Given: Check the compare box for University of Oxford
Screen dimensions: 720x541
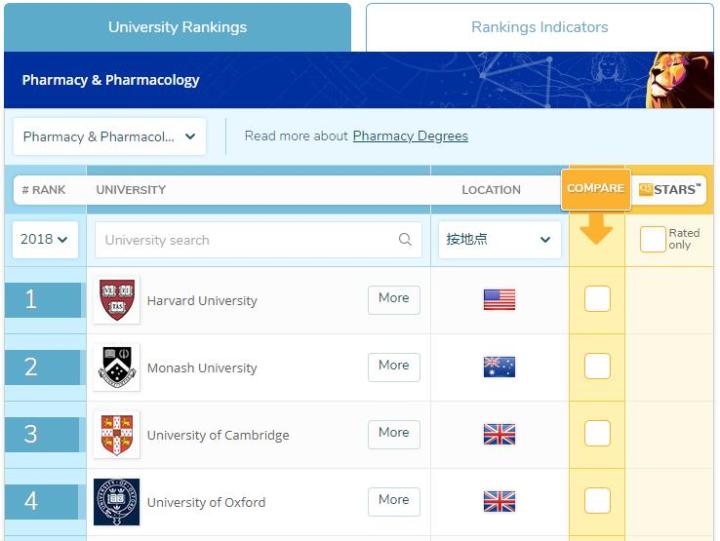Looking at the screenshot, I should click(x=597, y=500).
